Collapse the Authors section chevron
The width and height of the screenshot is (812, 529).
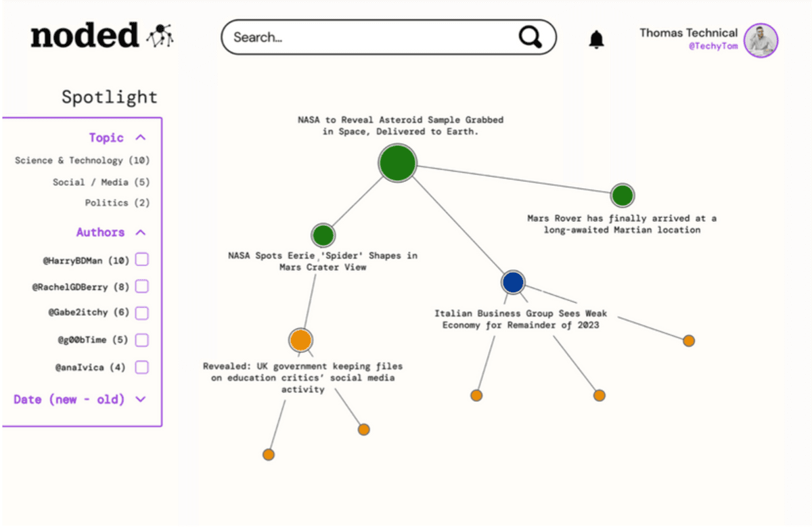pos(141,232)
